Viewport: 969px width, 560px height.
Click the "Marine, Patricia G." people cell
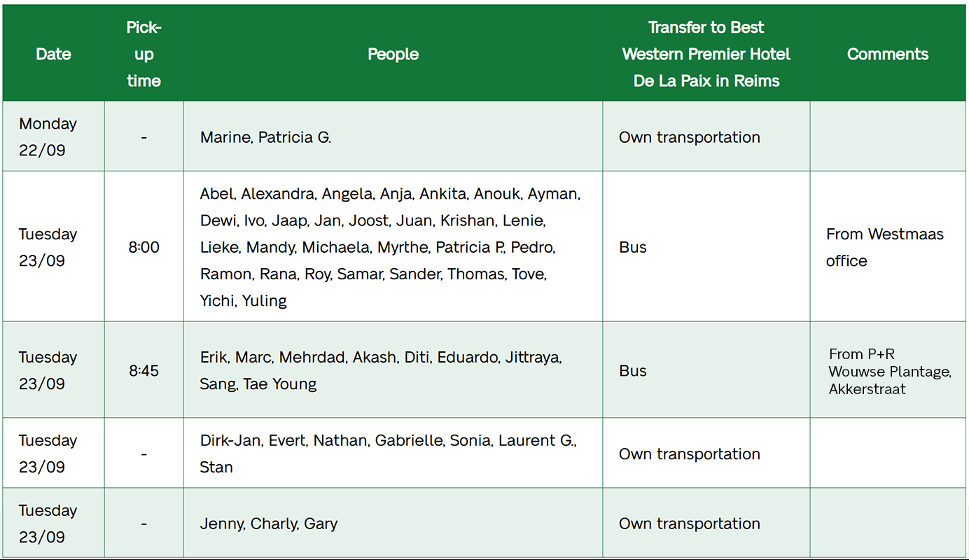[265, 137]
